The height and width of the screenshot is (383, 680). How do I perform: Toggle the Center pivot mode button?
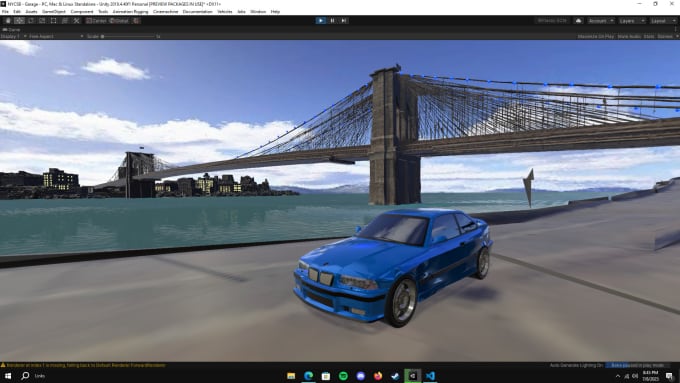tap(96, 20)
